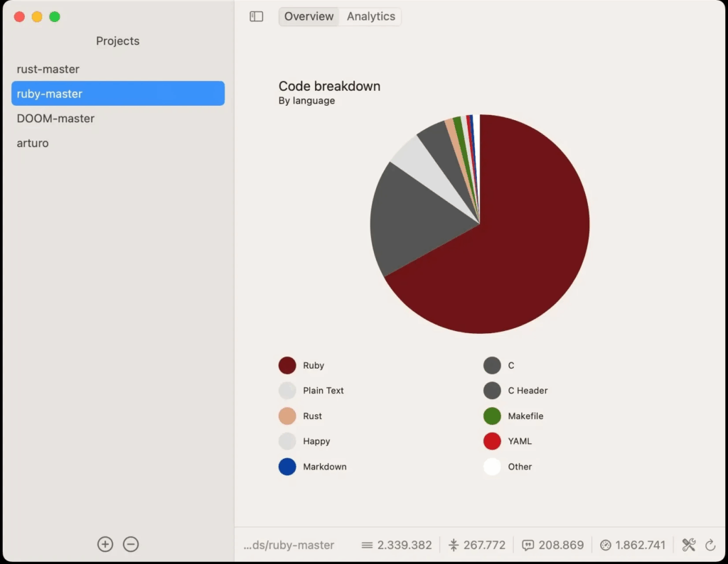
Task: Switch to the Overview tab
Action: (309, 17)
